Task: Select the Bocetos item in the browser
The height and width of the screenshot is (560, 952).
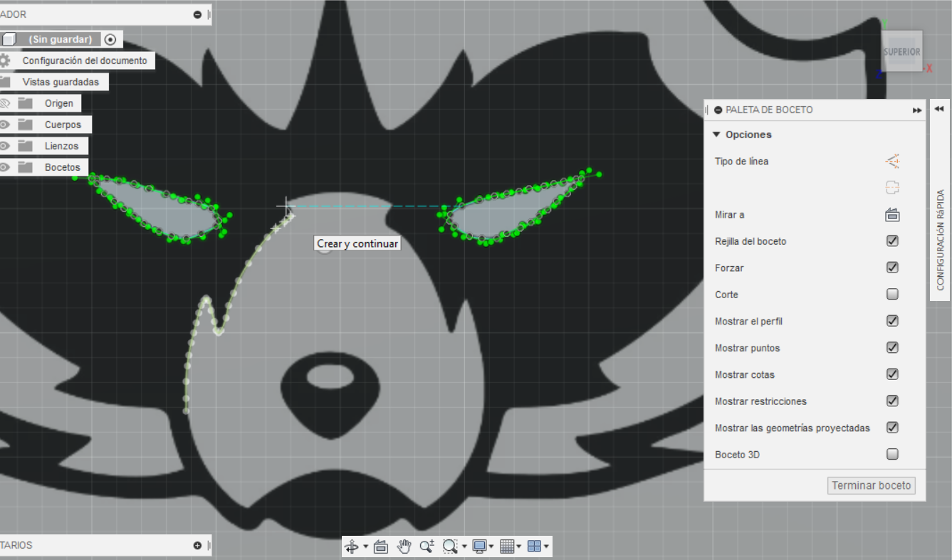Action: [x=63, y=167]
